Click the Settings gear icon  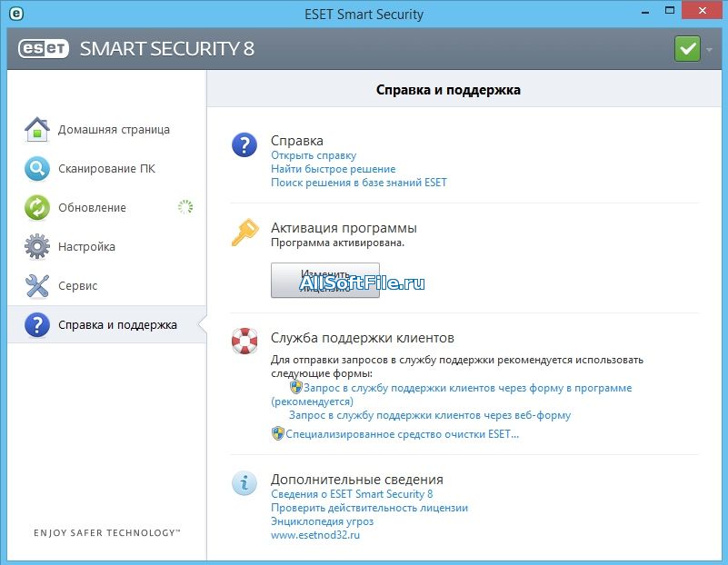36,247
